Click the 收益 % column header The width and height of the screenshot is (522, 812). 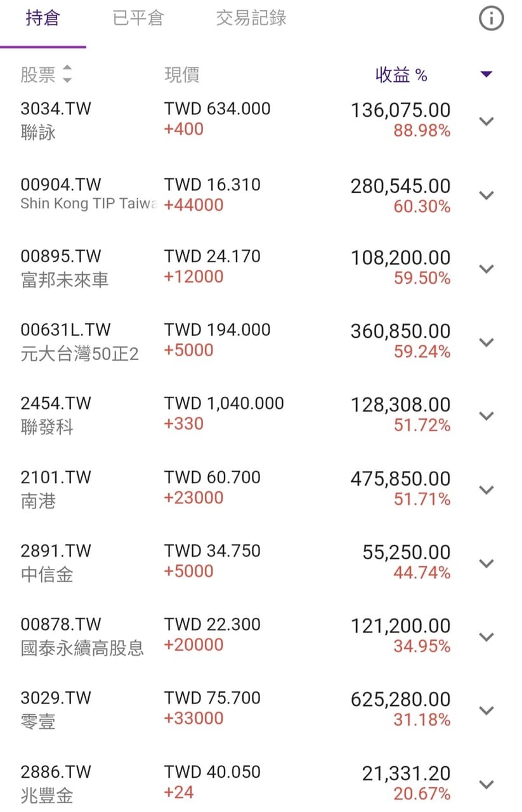tap(401, 75)
